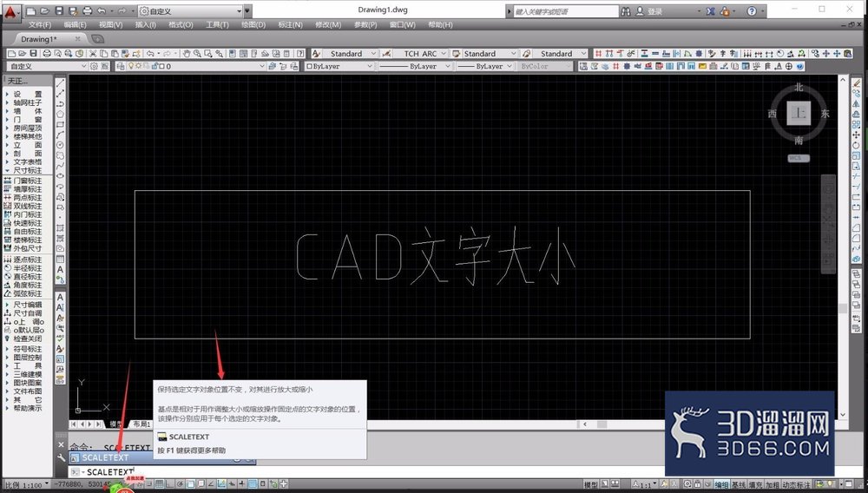
Task: Open the text style Standard dropdown
Action: click(x=350, y=54)
